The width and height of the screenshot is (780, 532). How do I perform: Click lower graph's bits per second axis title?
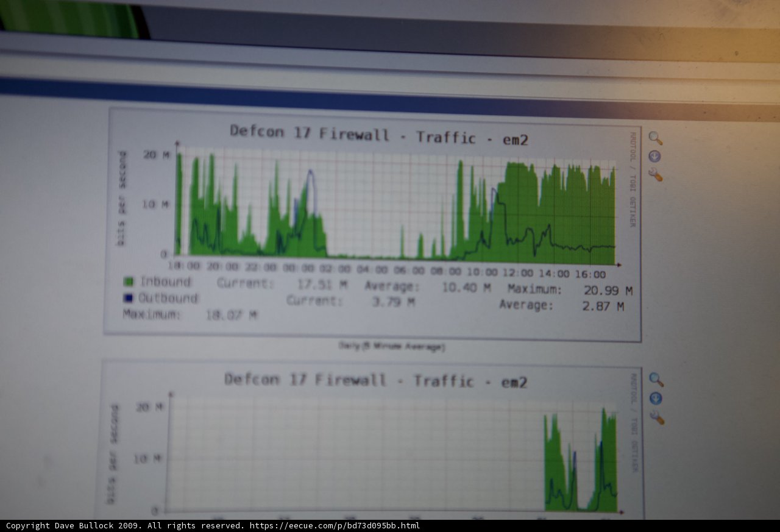(x=113, y=453)
